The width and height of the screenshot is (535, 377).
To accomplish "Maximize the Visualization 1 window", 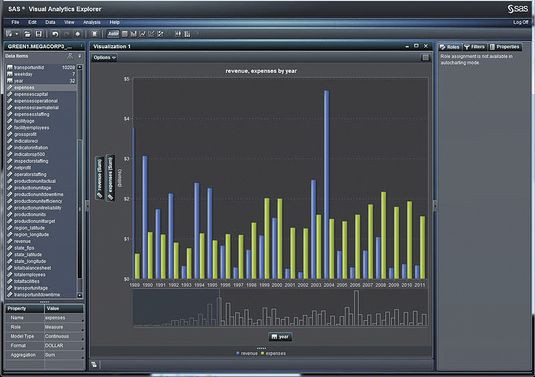I will coord(416,46).
